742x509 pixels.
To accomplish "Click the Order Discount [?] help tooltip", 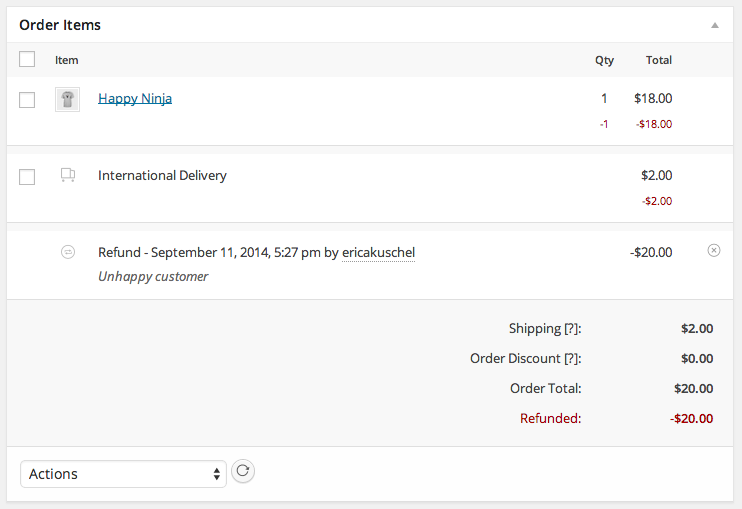I will pyautogui.click(x=568, y=359).
